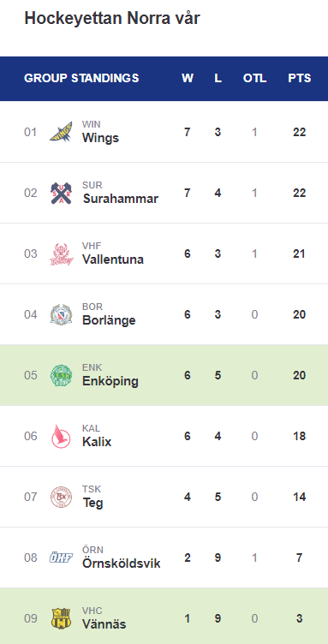Select the highlighted Enköping team name
328x644 pixels.
point(110,382)
